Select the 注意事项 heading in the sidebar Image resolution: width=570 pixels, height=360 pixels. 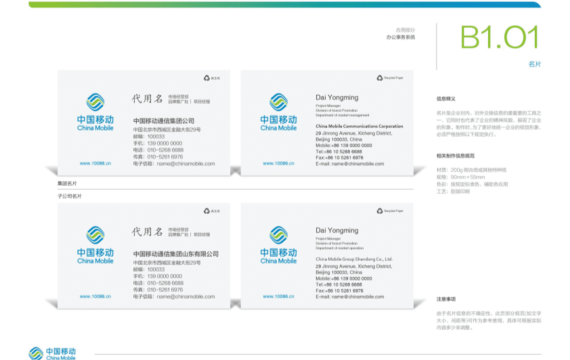tap(446, 299)
